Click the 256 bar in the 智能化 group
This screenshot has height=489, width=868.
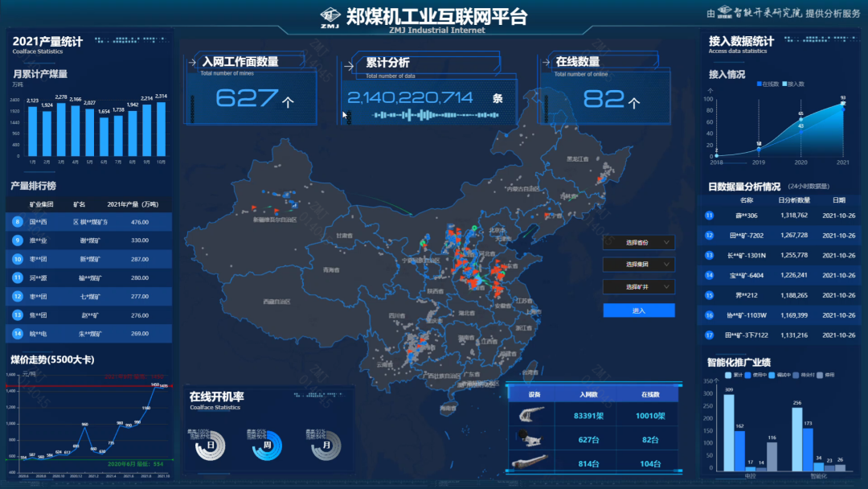tap(797, 439)
